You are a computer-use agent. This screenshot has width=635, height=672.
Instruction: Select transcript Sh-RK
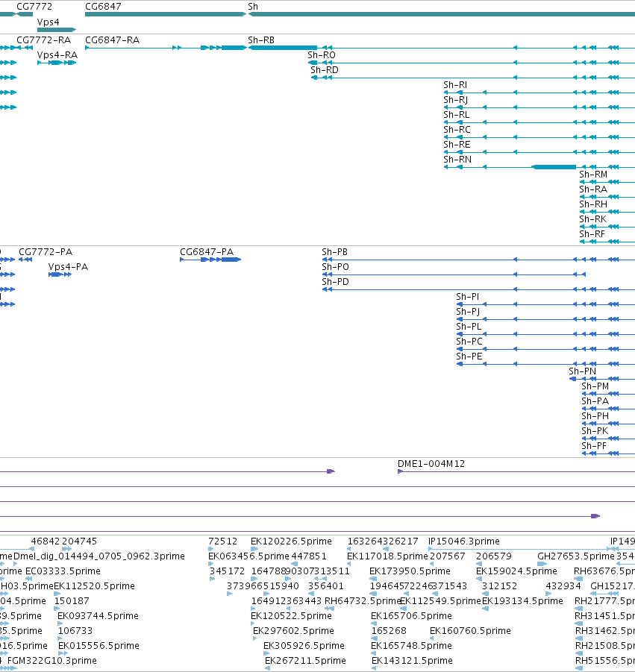(x=593, y=219)
